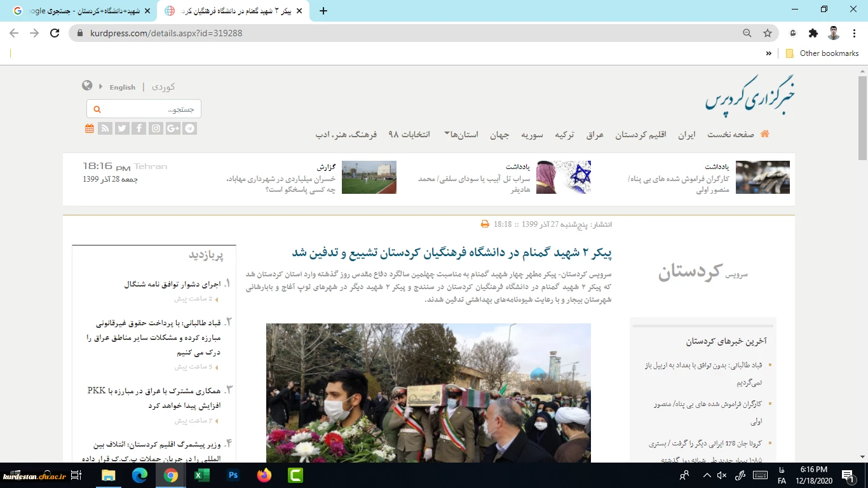Image resolution: width=868 pixels, height=488 pixels.
Task: Open the Facebook page icon
Action: 139,128
